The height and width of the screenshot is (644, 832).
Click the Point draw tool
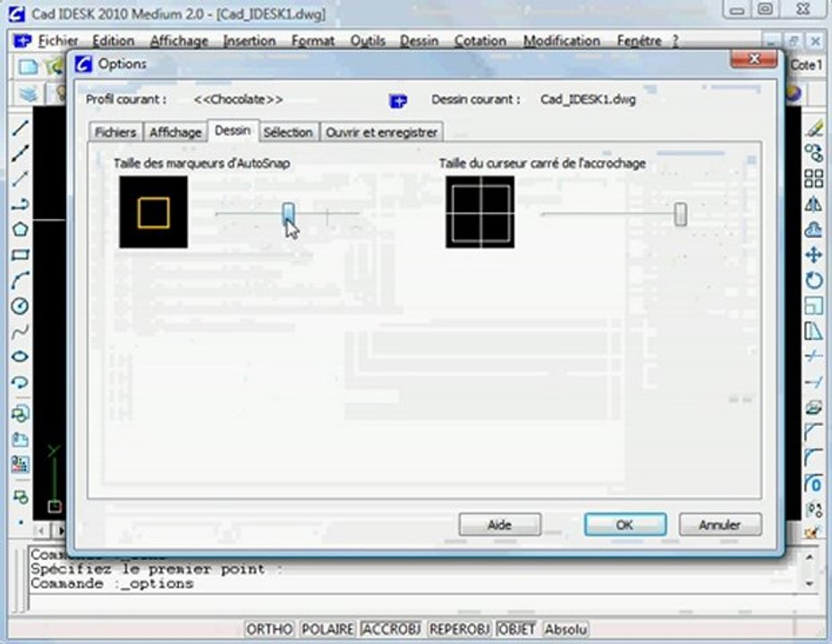(x=21, y=522)
